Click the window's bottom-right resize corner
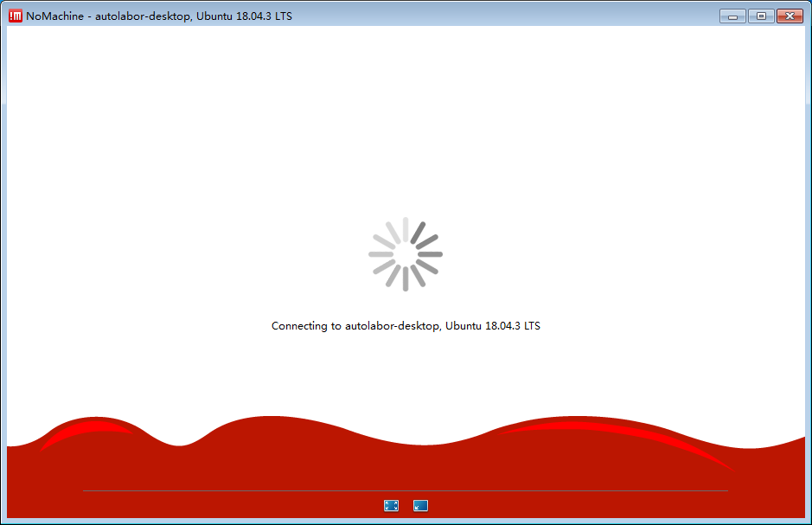 (808, 521)
